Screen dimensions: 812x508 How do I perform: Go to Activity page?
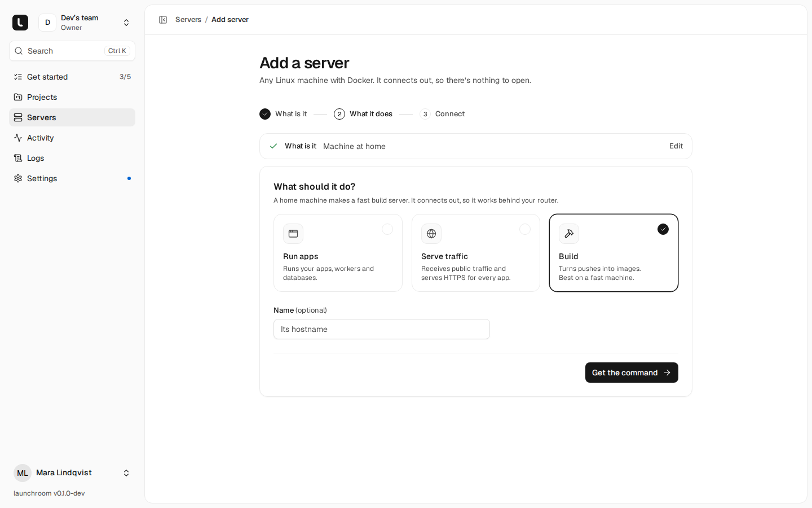pyautogui.click(x=72, y=138)
